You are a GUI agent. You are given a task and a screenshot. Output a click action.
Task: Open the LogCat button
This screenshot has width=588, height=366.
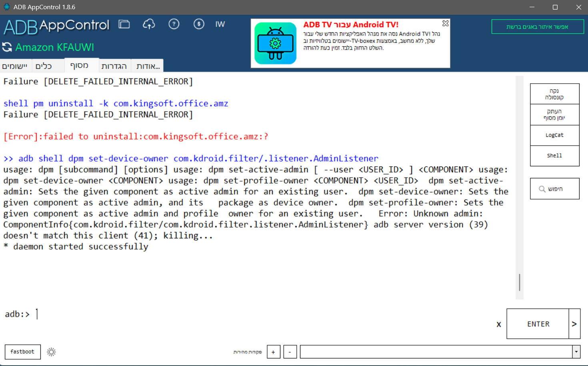[554, 135]
